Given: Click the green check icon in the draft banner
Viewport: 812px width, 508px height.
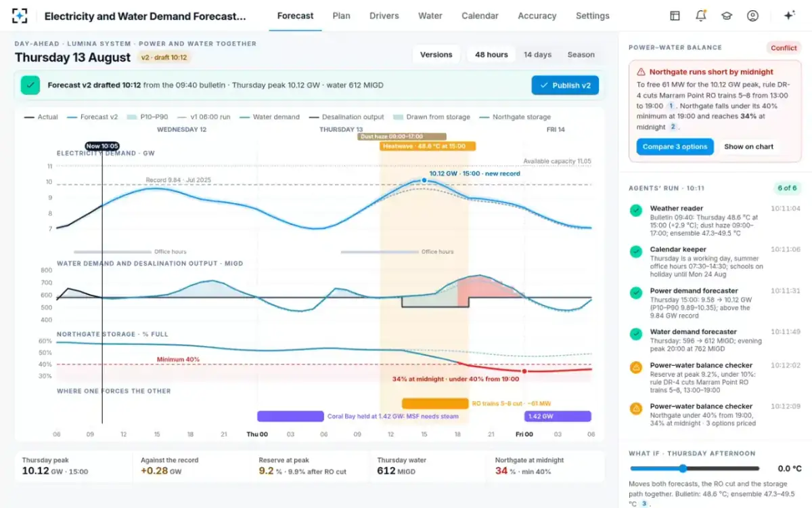Looking at the screenshot, I should point(30,85).
